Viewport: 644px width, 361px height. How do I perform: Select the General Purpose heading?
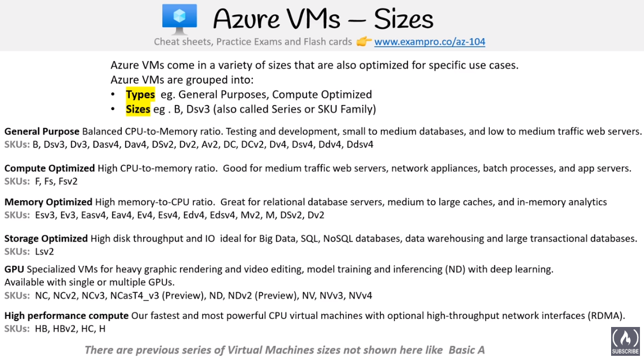pos(42,131)
